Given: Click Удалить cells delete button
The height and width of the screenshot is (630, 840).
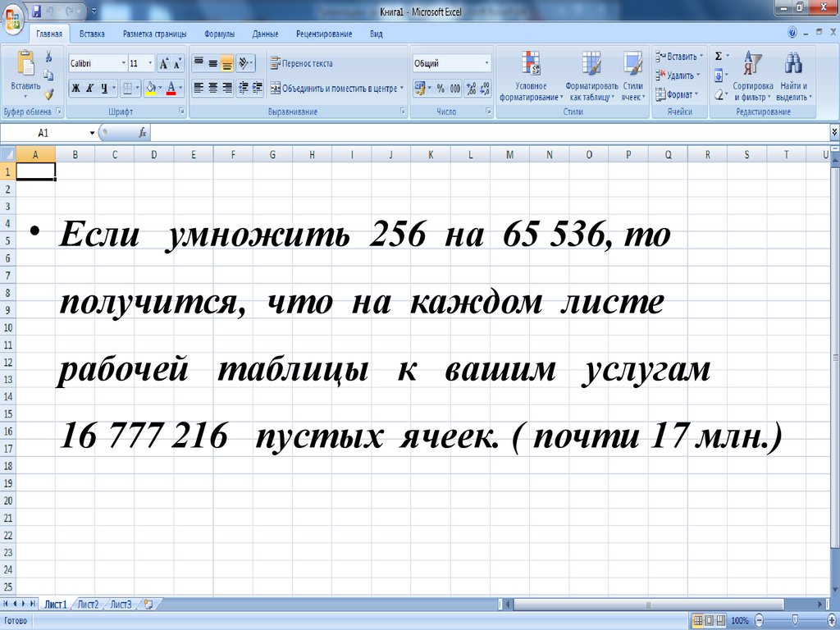Looking at the screenshot, I should [x=678, y=75].
